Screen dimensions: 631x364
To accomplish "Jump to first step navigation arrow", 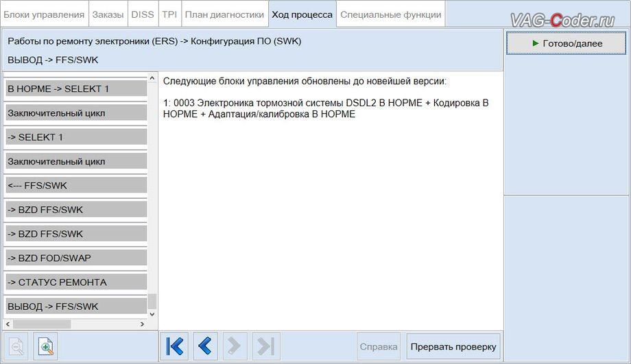I will coord(176,347).
